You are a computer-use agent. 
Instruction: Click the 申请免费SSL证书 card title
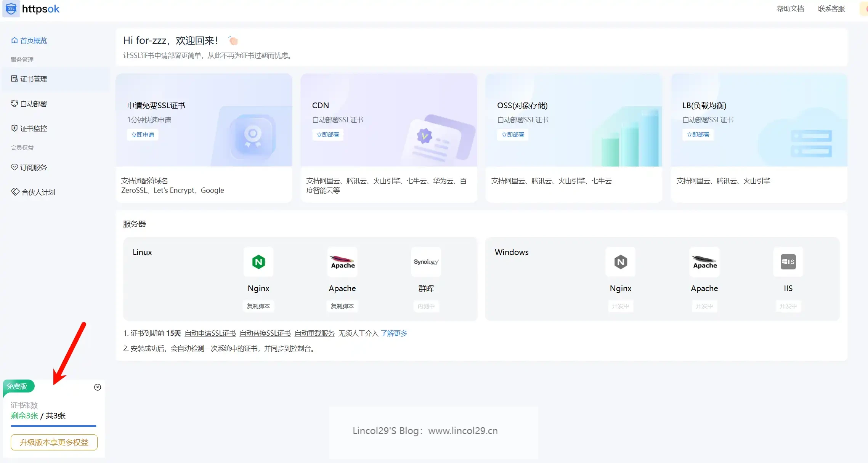coord(156,106)
